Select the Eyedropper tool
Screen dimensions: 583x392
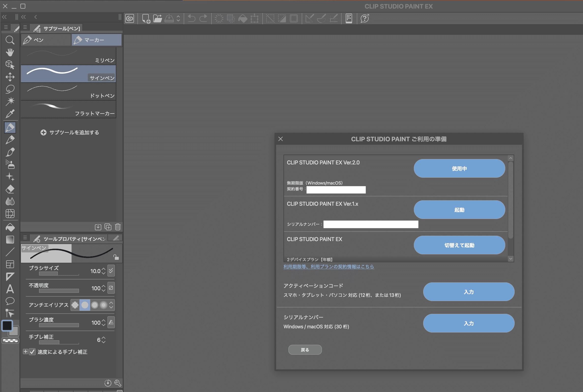click(x=10, y=114)
